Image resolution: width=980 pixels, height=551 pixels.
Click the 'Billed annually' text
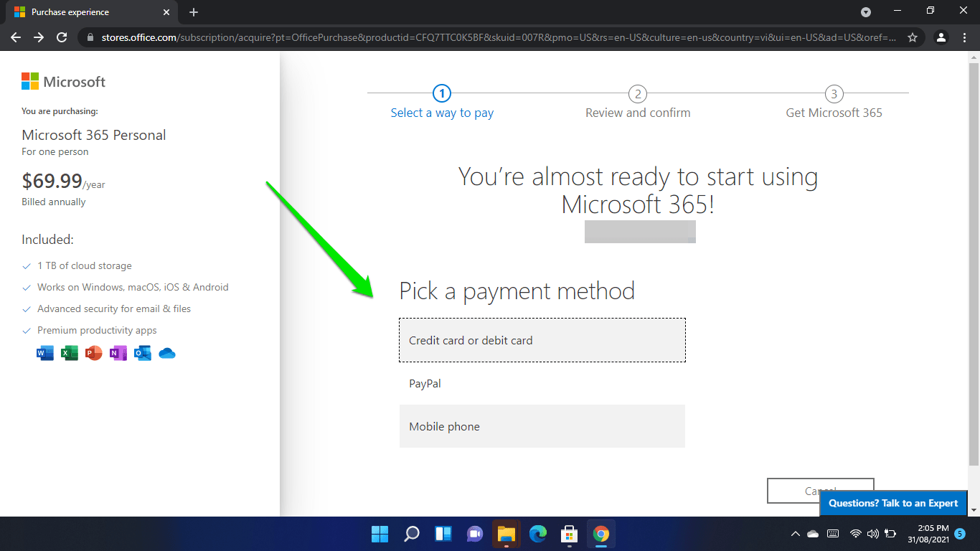pyautogui.click(x=54, y=202)
